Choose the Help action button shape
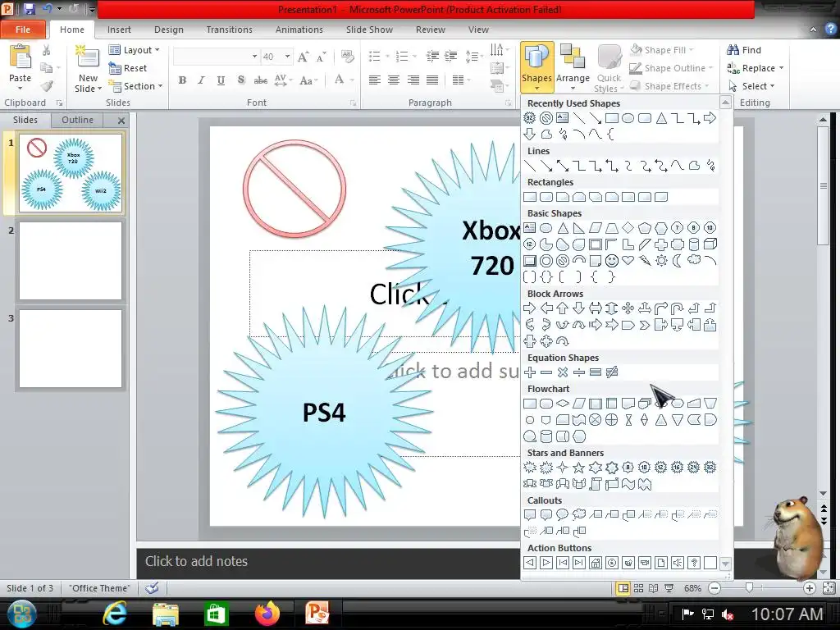The height and width of the screenshot is (630, 840). click(694, 563)
